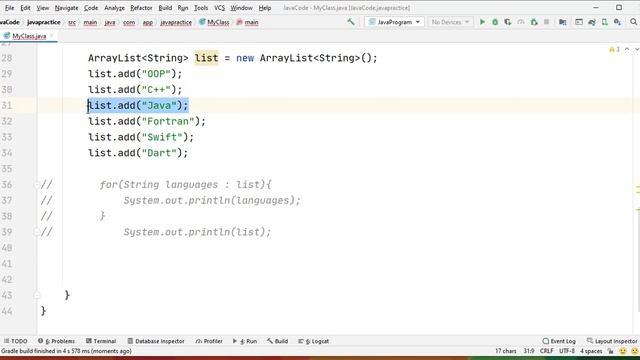Open the File menu

tap(9, 8)
